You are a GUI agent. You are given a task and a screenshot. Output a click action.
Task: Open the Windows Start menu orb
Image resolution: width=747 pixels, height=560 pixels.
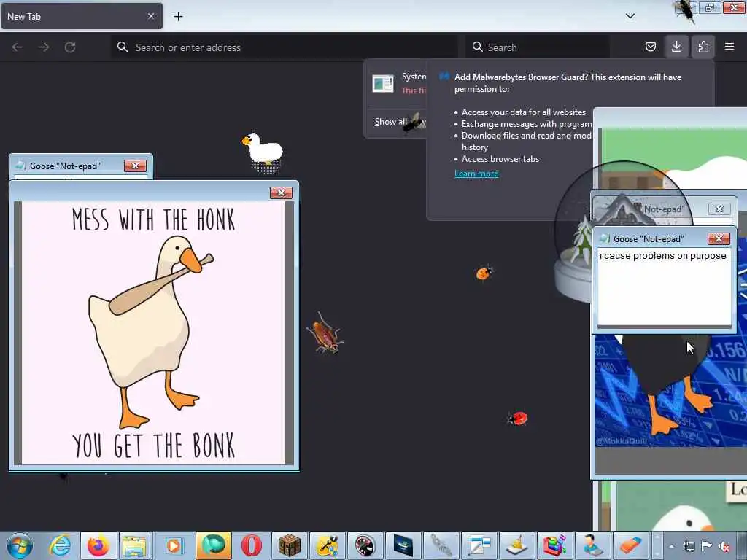tap(20, 545)
